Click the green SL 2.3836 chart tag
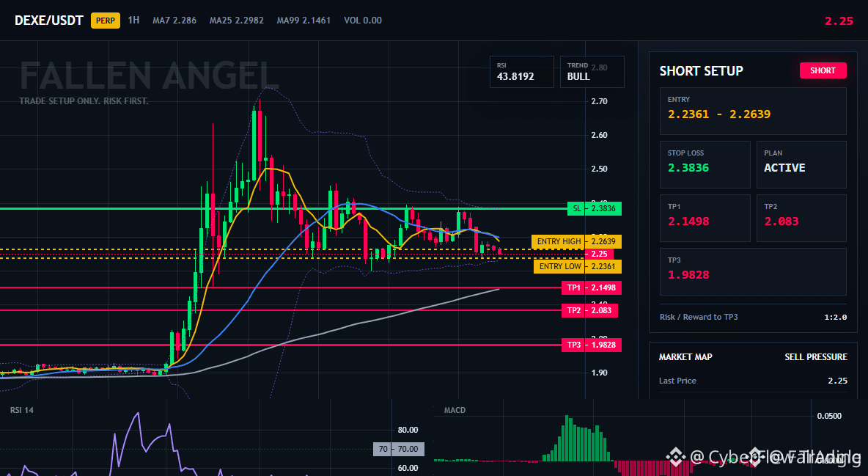The image size is (868, 476). [x=595, y=208]
